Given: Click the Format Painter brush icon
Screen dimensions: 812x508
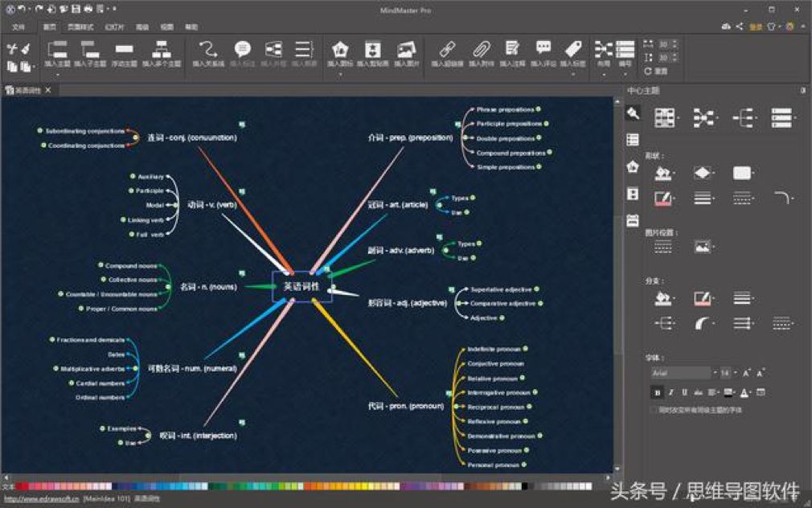Looking at the screenshot, I should [26, 49].
